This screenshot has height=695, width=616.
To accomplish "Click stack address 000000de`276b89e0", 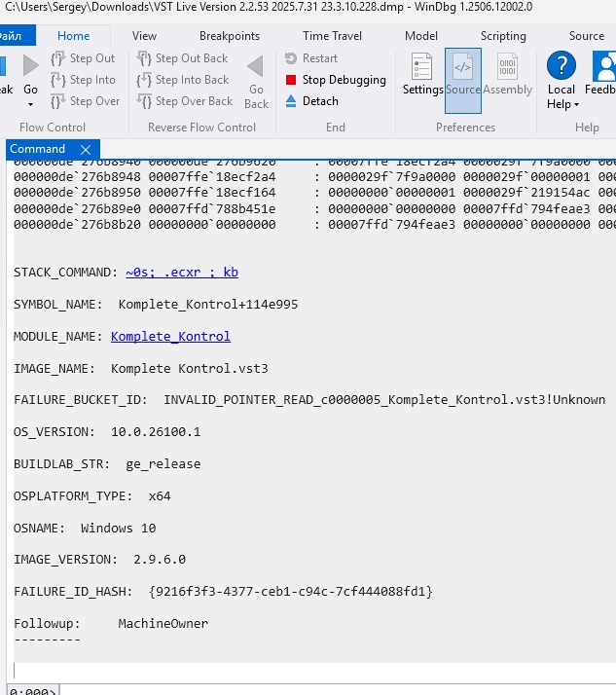I will pyautogui.click(x=77, y=208).
